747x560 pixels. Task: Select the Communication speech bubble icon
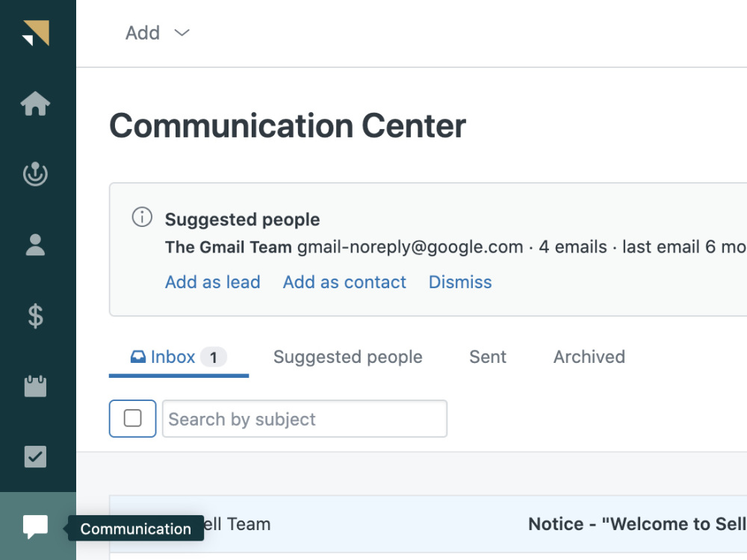point(36,526)
